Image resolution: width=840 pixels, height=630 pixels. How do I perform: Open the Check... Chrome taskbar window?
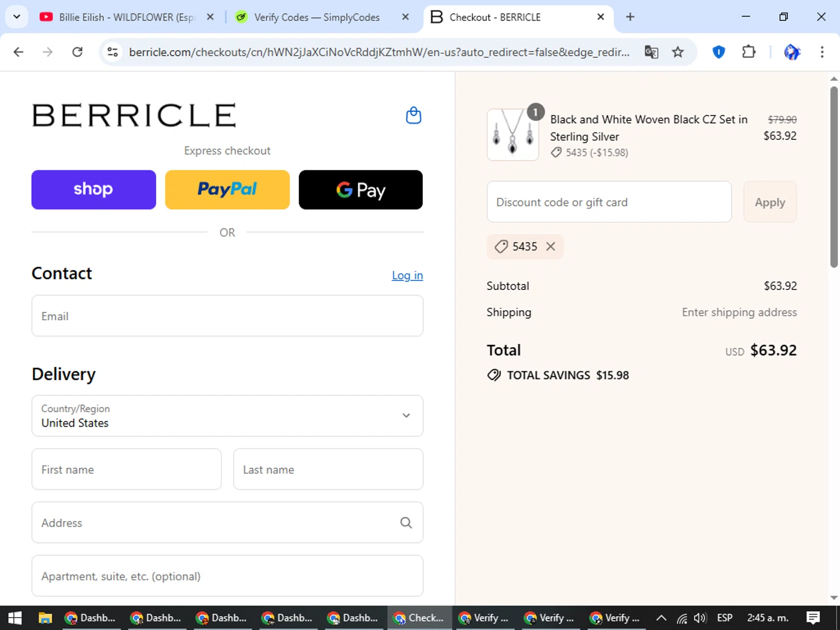[419, 618]
